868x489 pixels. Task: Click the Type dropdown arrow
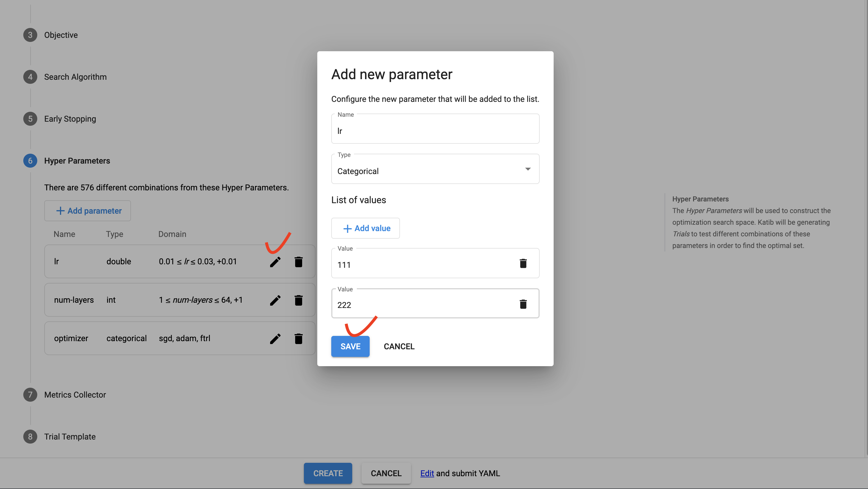528,169
